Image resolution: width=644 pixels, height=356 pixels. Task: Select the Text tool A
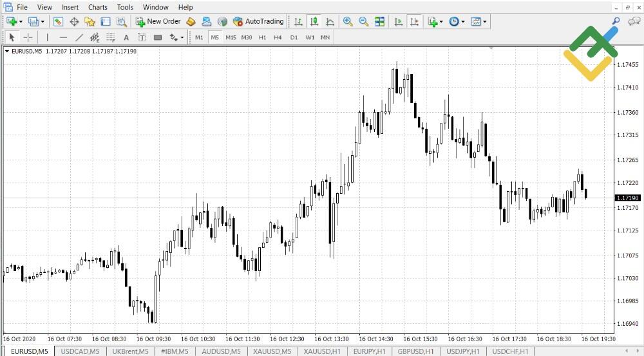coord(126,37)
